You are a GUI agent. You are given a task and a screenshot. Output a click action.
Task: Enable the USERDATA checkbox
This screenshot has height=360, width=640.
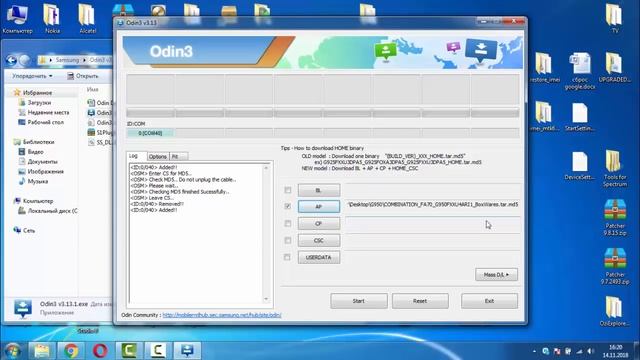click(x=288, y=257)
